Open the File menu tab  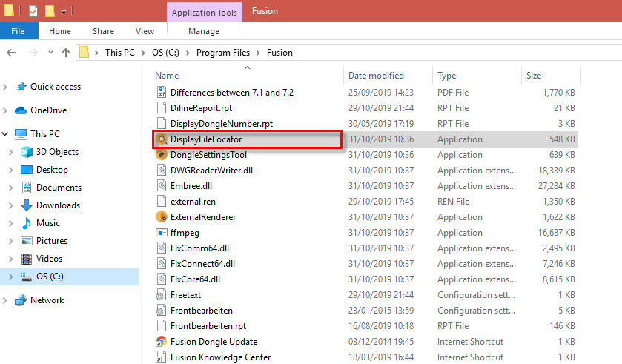(x=19, y=31)
